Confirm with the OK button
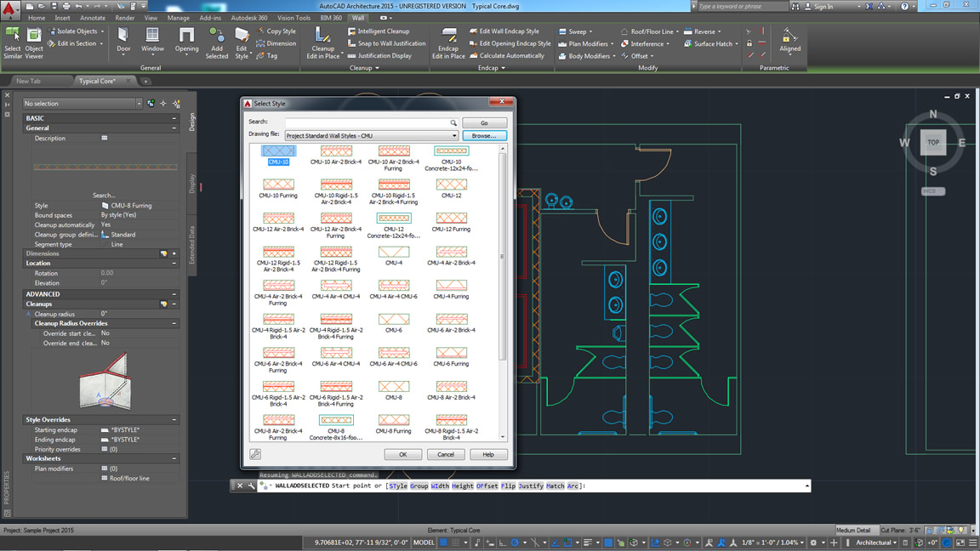The height and width of the screenshot is (551, 980). coord(403,454)
